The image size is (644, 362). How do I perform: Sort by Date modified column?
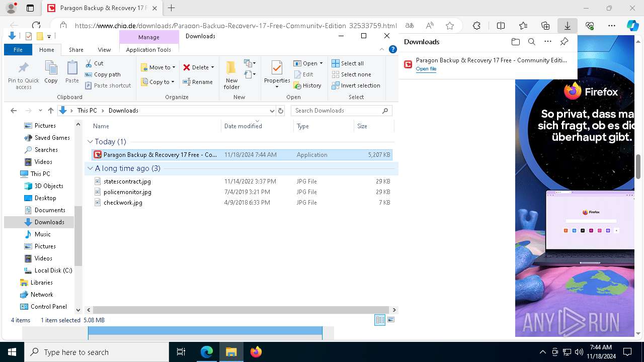tap(257, 126)
